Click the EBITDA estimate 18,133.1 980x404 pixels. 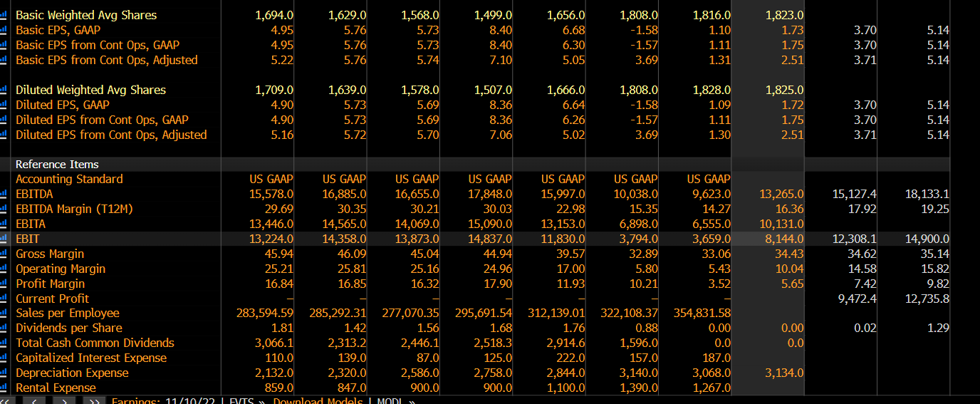(927, 194)
